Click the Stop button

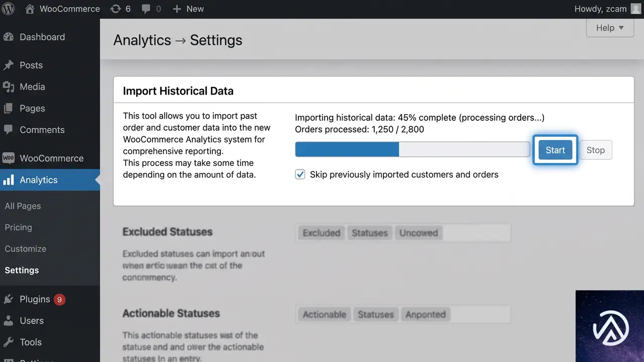point(596,150)
